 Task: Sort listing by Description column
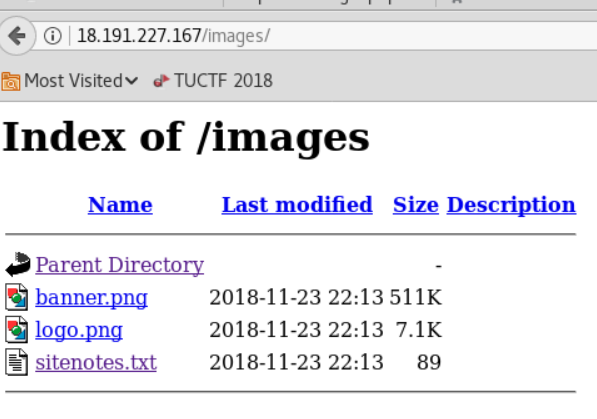pos(511,206)
